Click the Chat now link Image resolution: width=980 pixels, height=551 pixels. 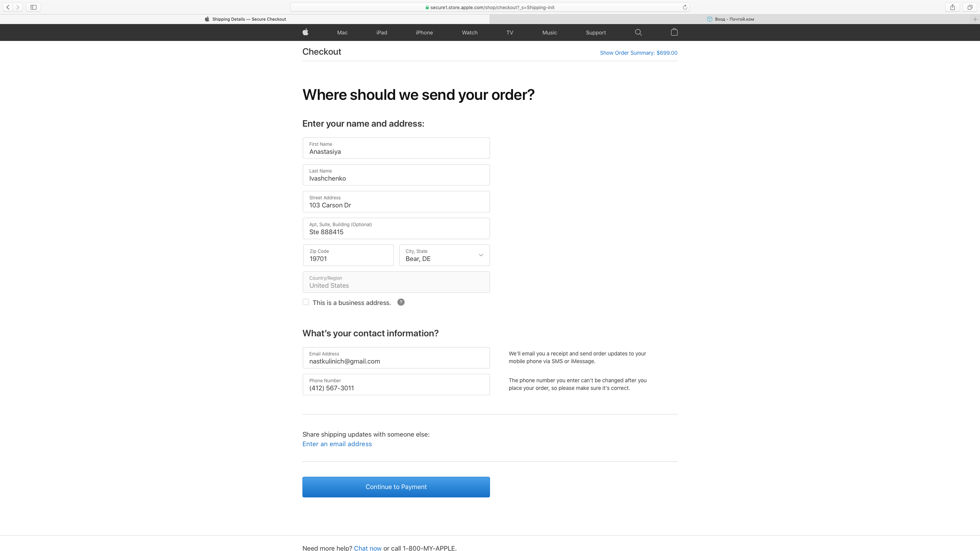pyautogui.click(x=367, y=548)
